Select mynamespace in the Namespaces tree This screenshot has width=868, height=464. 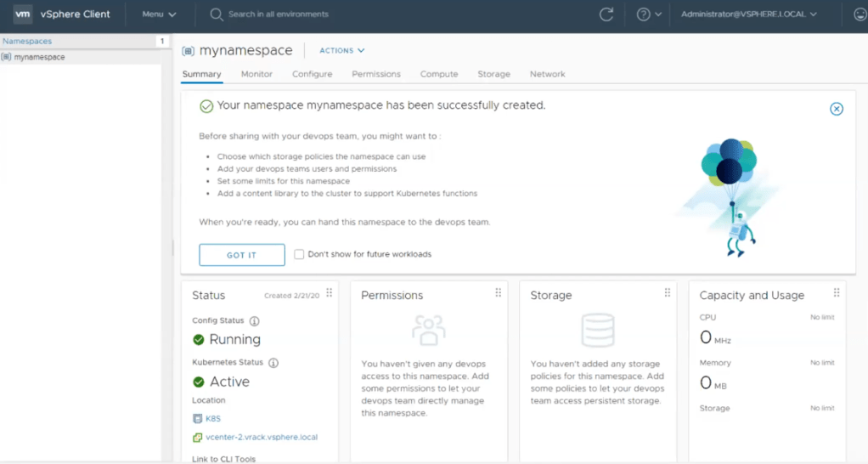coord(39,57)
